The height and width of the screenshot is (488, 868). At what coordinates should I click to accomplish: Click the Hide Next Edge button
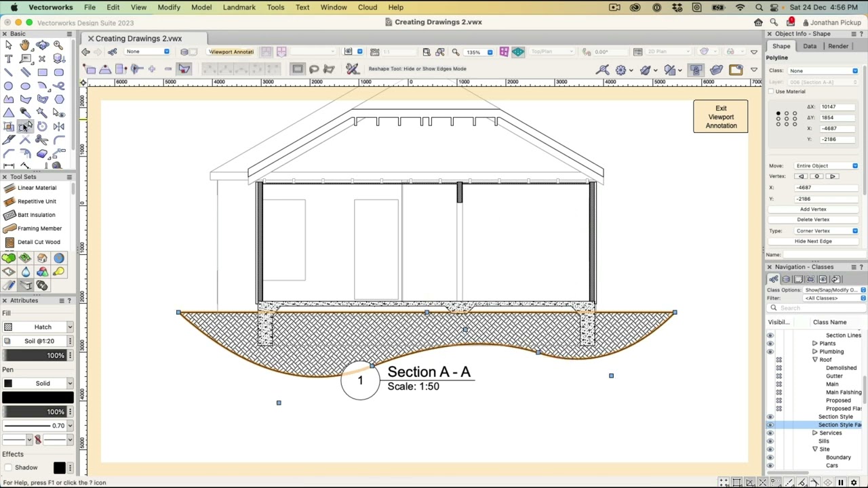[813, 241]
